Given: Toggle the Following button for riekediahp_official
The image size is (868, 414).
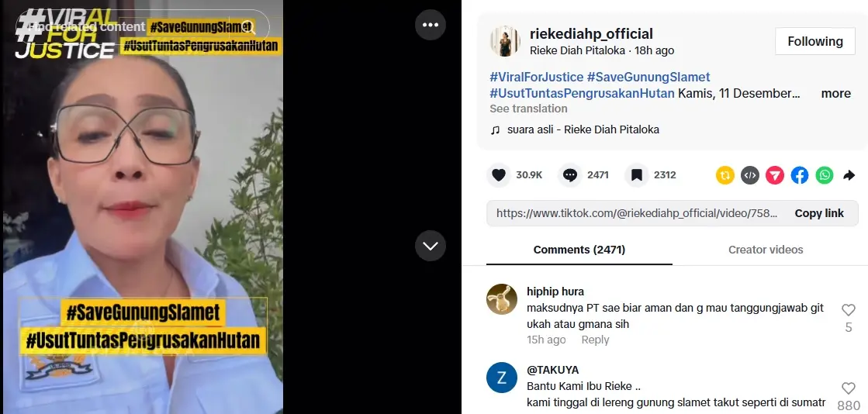Looking at the screenshot, I should point(814,42).
